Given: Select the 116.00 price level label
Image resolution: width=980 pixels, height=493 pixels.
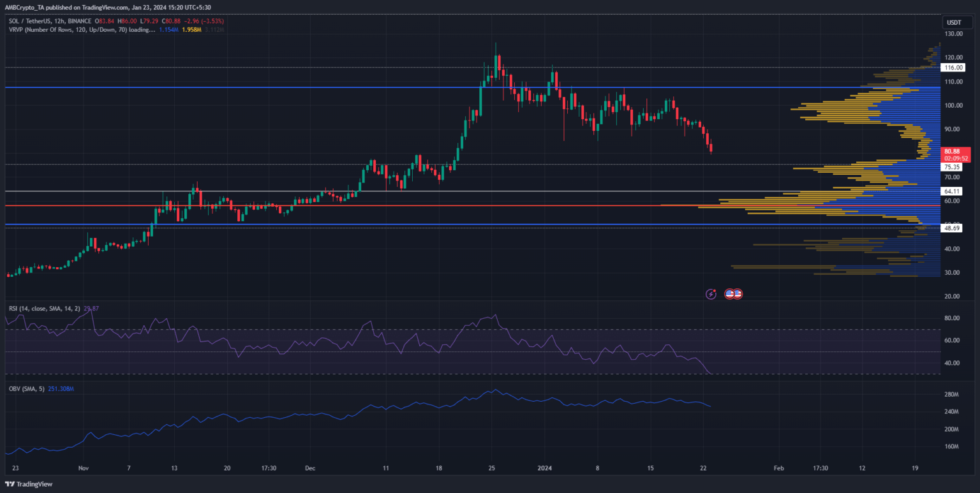Looking at the screenshot, I should [x=954, y=68].
